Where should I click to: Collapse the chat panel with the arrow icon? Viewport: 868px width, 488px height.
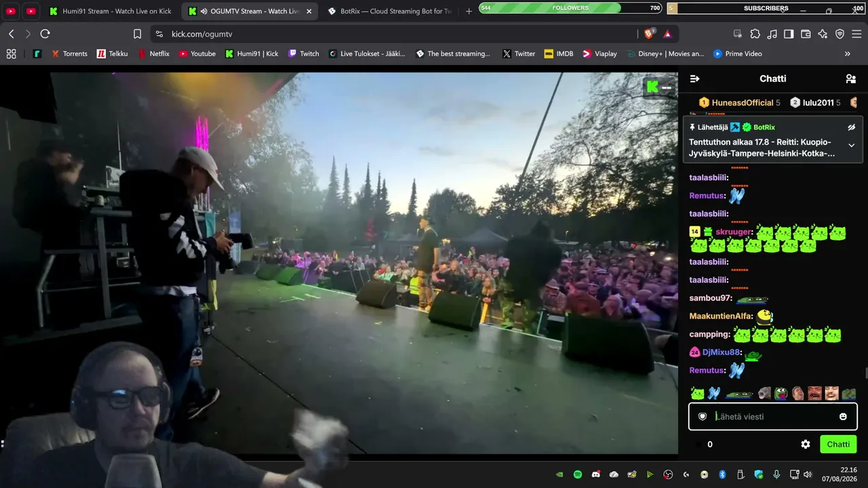click(x=694, y=79)
